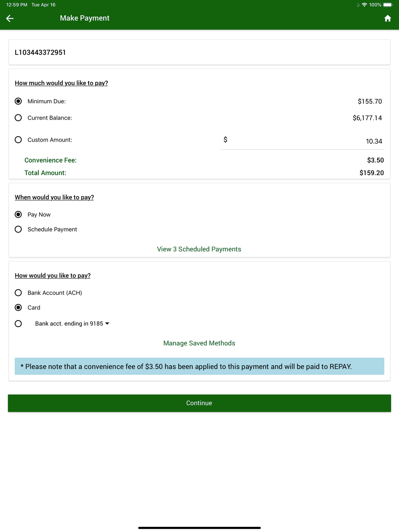Select Card as the payment method
Image resolution: width=399 pixels, height=532 pixels.
(x=18, y=307)
